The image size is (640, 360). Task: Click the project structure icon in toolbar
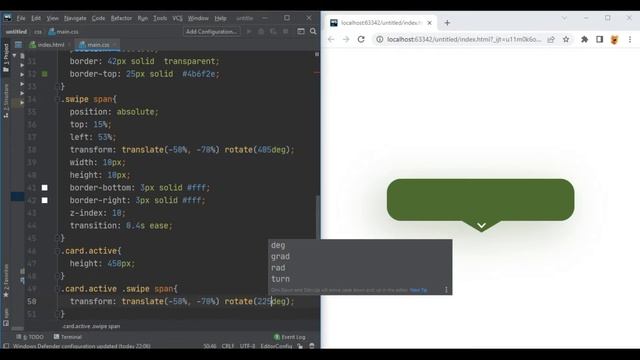click(301, 31)
